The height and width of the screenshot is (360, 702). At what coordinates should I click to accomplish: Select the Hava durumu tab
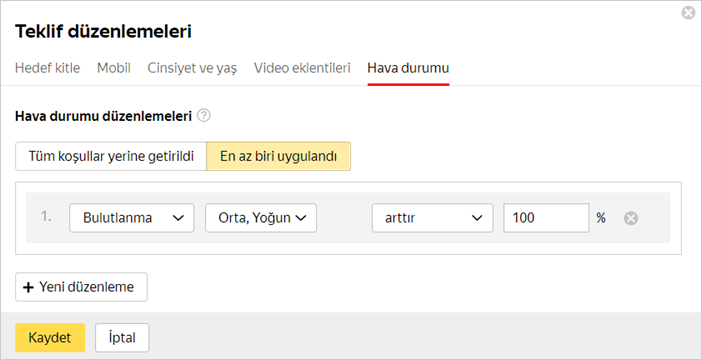[408, 69]
